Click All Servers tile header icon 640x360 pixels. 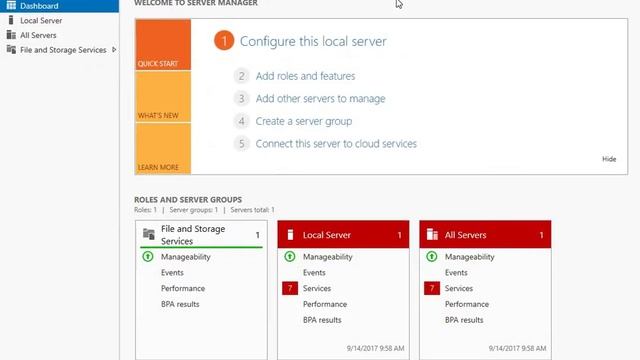(432, 234)
